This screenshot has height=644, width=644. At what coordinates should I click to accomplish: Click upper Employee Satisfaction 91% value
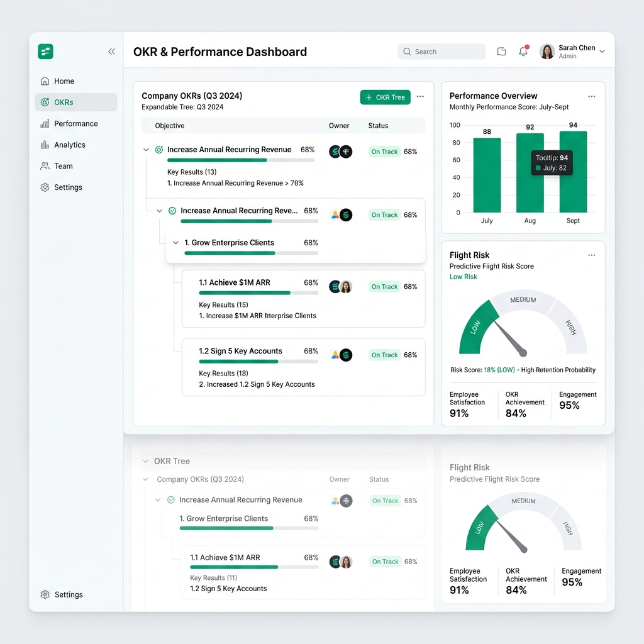tap(459, 413)
